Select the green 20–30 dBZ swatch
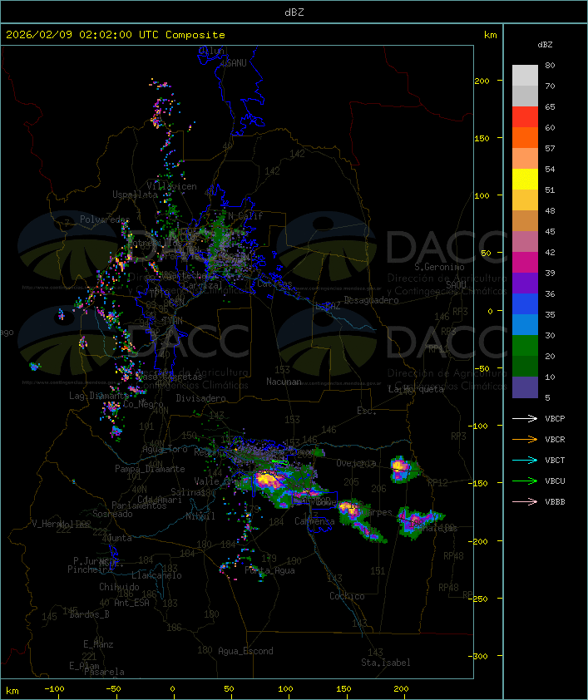The width and height of the screenshot is (588, 700). (525, 346)
